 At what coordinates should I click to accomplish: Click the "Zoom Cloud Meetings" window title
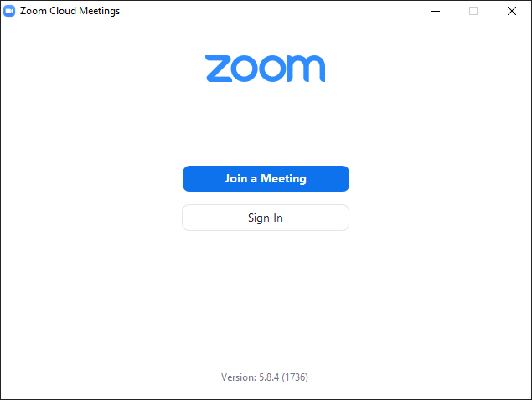click(70, 11)
